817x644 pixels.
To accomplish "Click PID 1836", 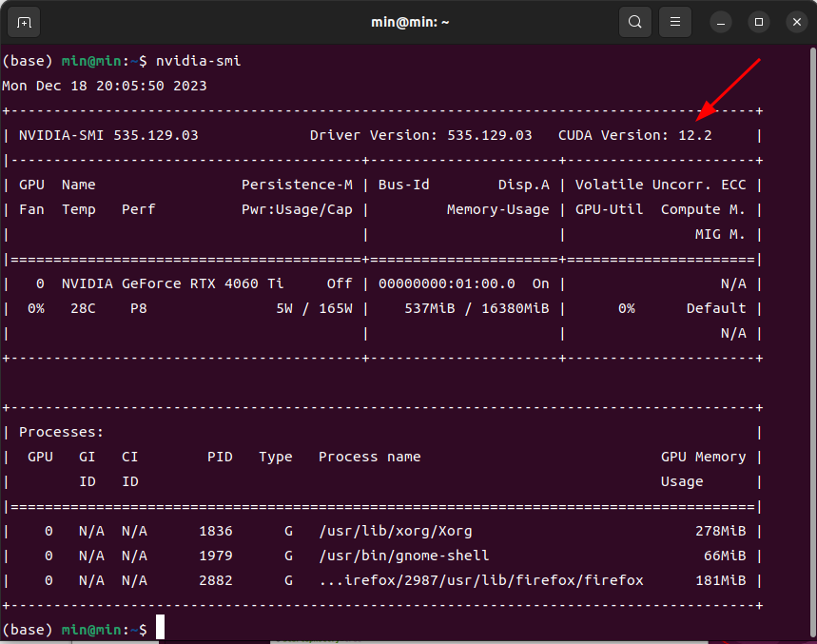I will (216, 532).
